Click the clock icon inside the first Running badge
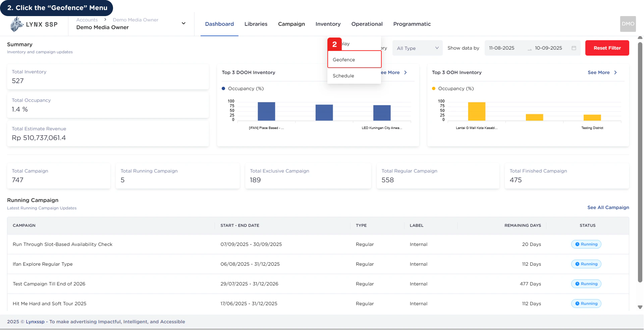The width and height of the screenshot is (644, 330). pyautogui.click(x=577, y=244)
